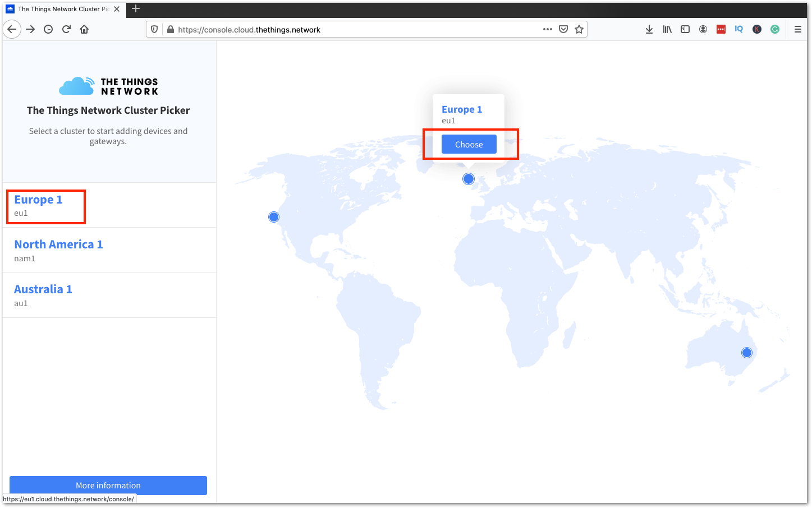The image size is (812, 508).
Task: Click the browser Back arrow button
Action: [x=12, y=29]
